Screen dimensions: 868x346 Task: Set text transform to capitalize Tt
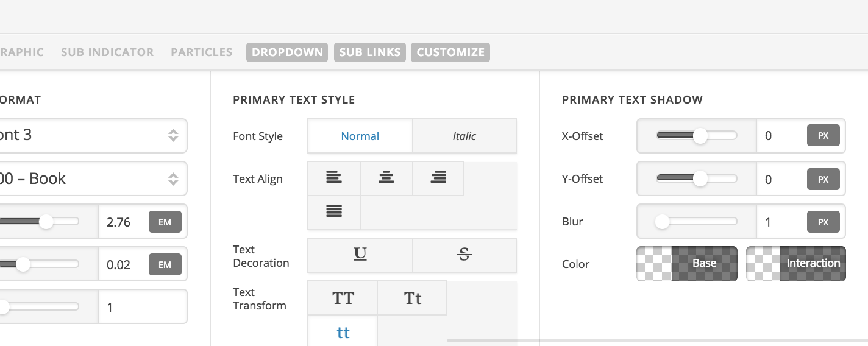[x=413, y=298]
